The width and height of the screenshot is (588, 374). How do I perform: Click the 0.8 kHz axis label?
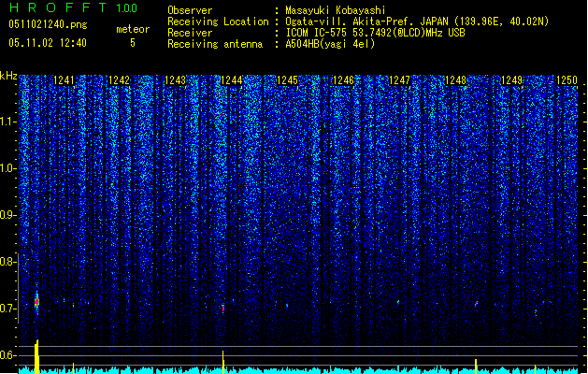(x=7, y=262)
